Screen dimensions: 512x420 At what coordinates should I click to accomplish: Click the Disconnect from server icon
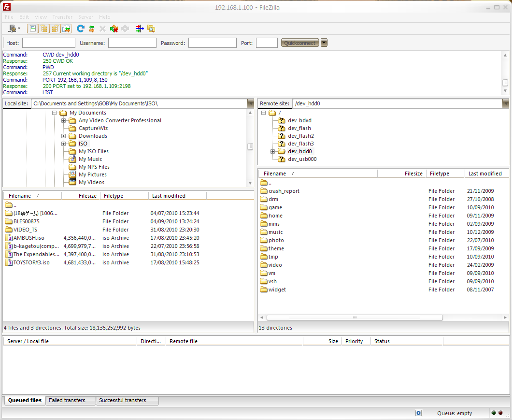(x=114, y=29)
